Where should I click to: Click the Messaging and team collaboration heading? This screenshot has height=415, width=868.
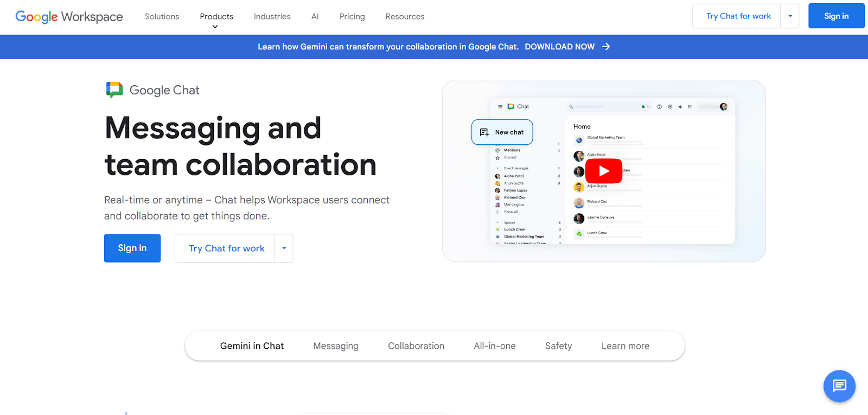pos(240,146)
